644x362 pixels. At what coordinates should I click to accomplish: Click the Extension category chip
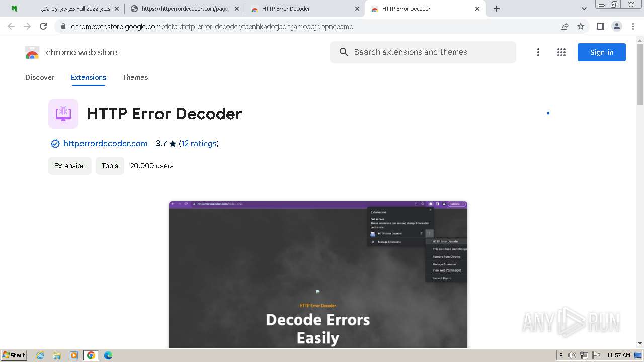pyautogui.click(x=70, y=166)
